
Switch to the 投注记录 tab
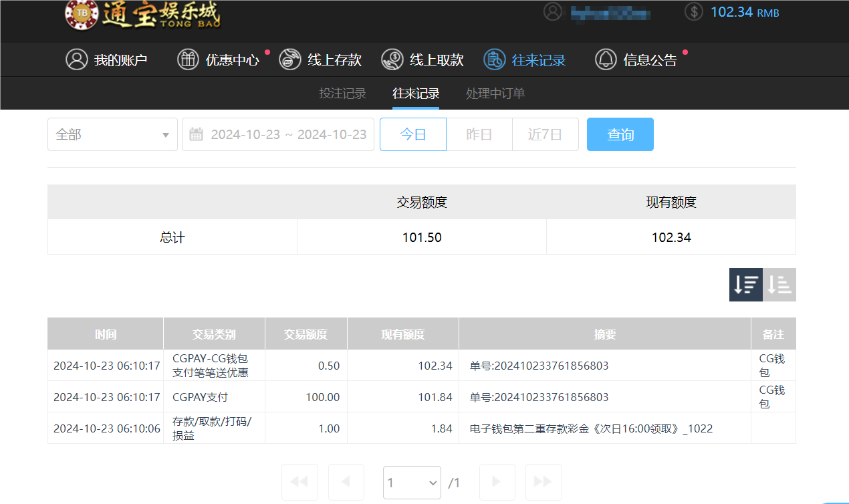tap(342, 94)
